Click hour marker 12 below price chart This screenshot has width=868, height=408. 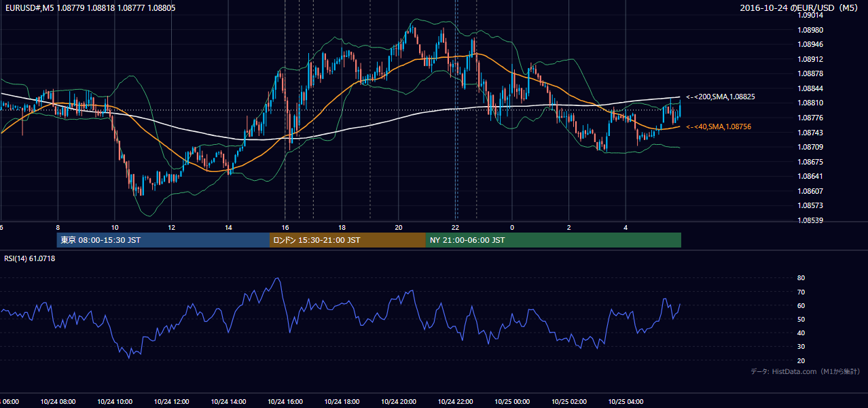(x=171, y=227)
